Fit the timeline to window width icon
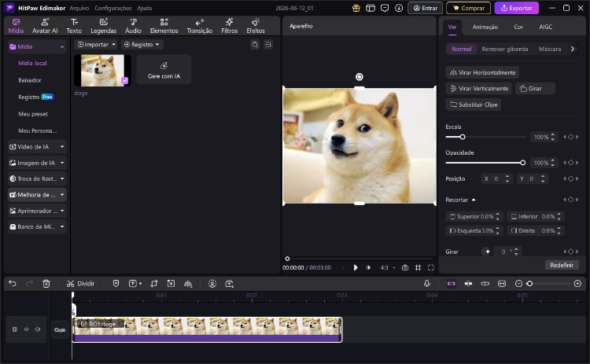590x364 pixels. click(x=502, y=284)
